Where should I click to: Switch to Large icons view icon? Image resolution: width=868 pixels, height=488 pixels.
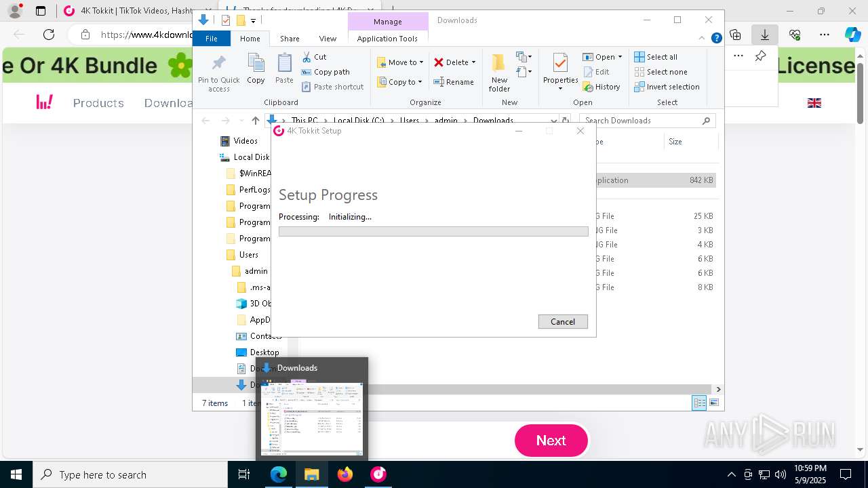(x=713, y=403)
